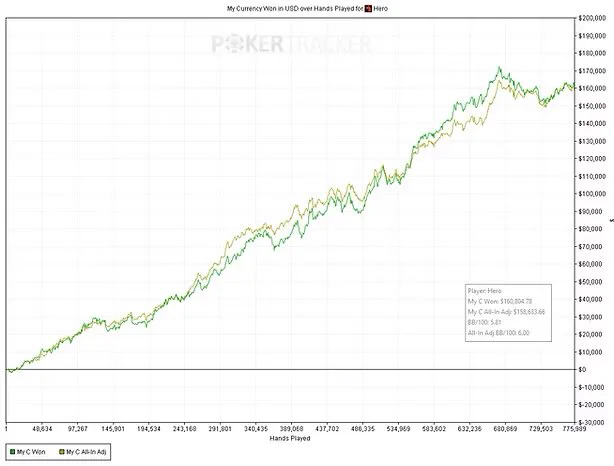Screen dimensions: 614x466
Task: Click the $70,000 y-axis label
Action: point(589,247)
